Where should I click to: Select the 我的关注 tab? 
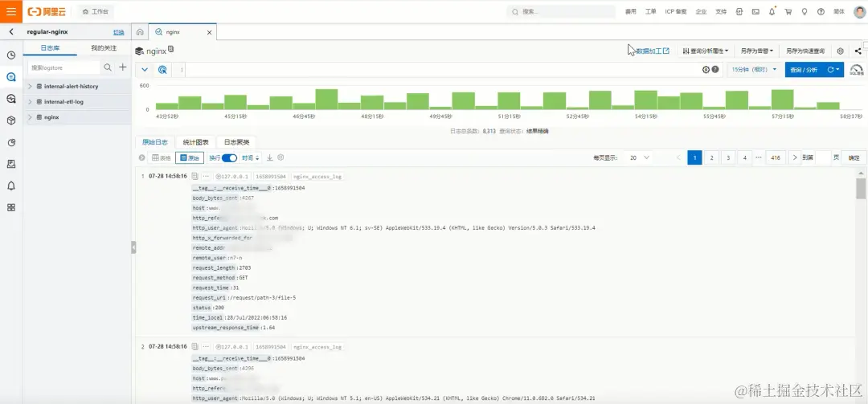(104, 48)
